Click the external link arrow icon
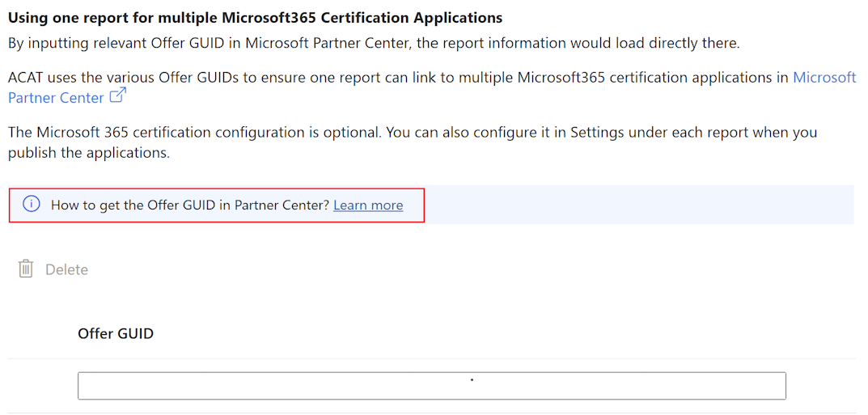The width and height of the screenshot is (868, 415). (x=118, y=96)
